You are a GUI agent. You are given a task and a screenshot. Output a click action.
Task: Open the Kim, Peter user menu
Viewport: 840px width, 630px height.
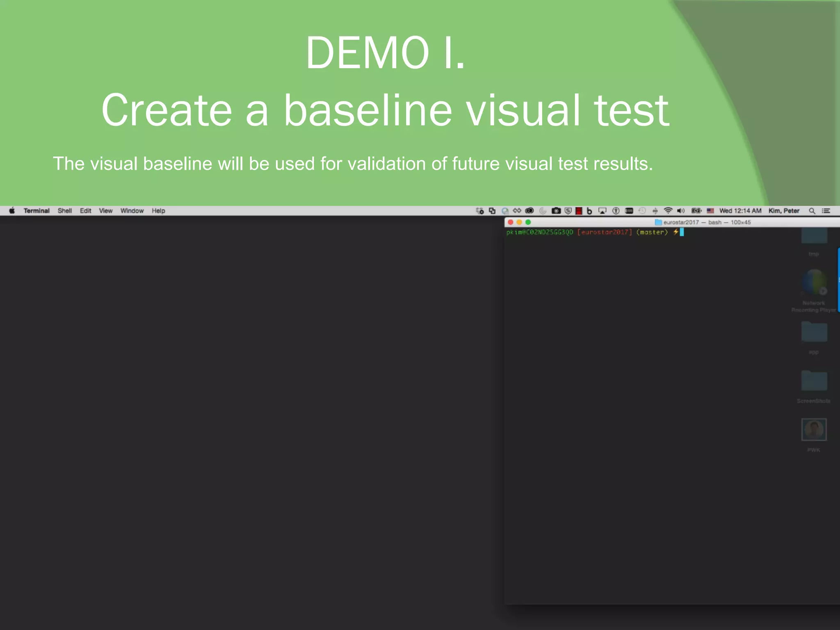coord(784,210)
